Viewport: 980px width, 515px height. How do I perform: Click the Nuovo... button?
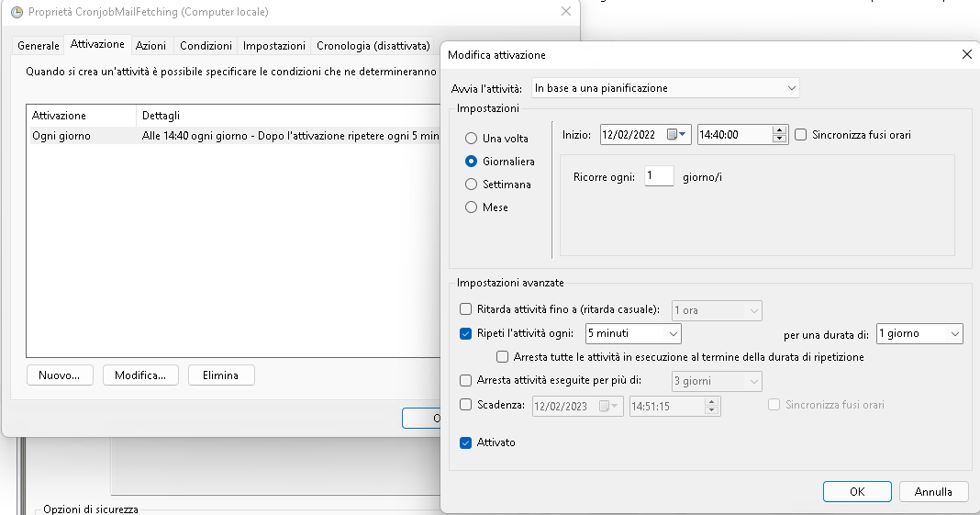point(60,375)
